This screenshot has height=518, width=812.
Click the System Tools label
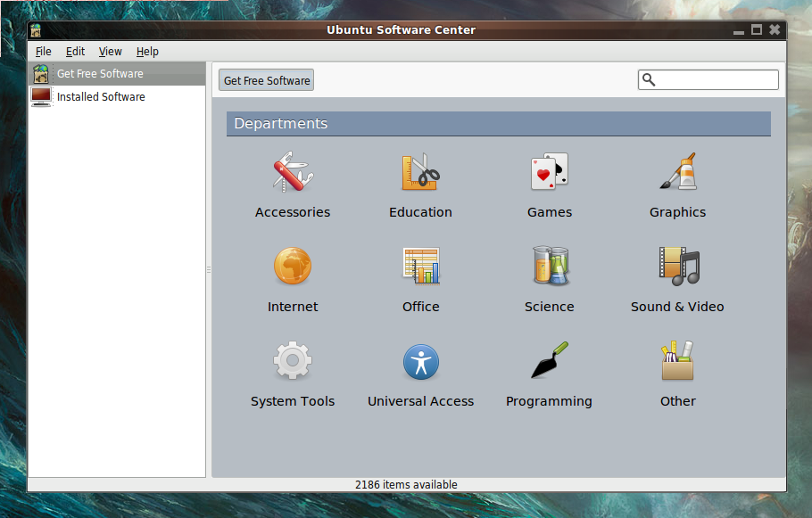[293, 401]
